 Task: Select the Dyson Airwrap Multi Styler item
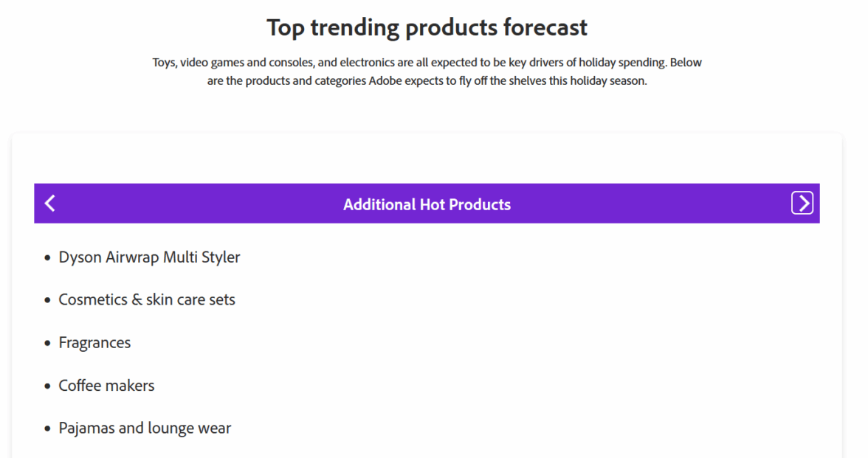pyautogui.click(x=149, y=257)
